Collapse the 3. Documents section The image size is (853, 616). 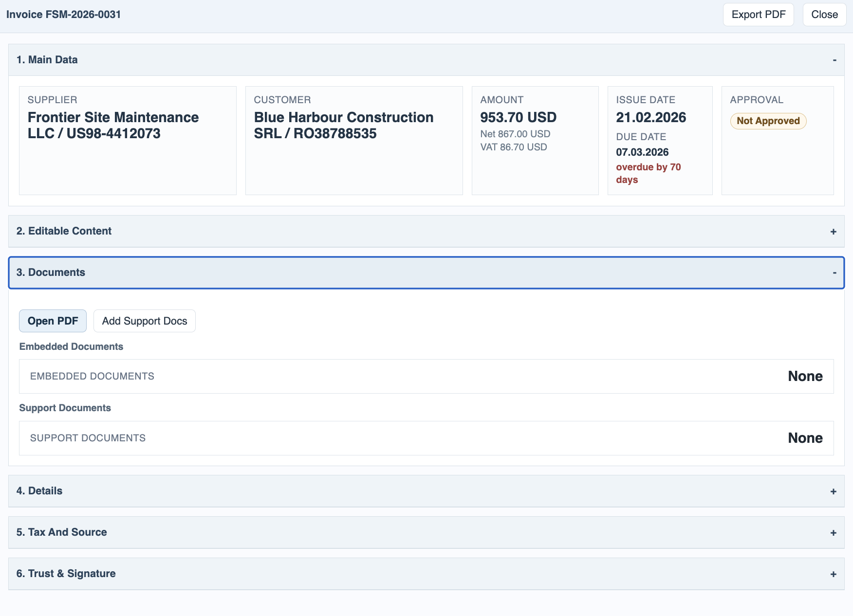(426, 272)
